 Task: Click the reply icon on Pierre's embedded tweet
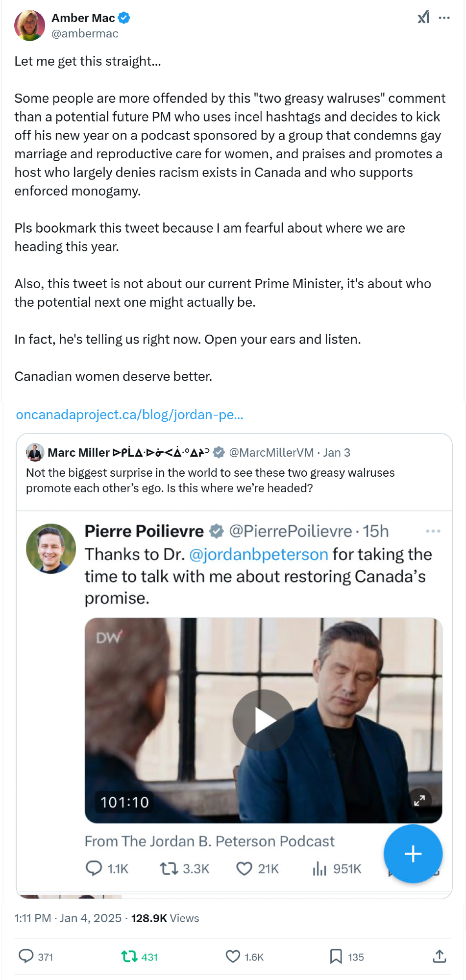[x=94, y=868]
